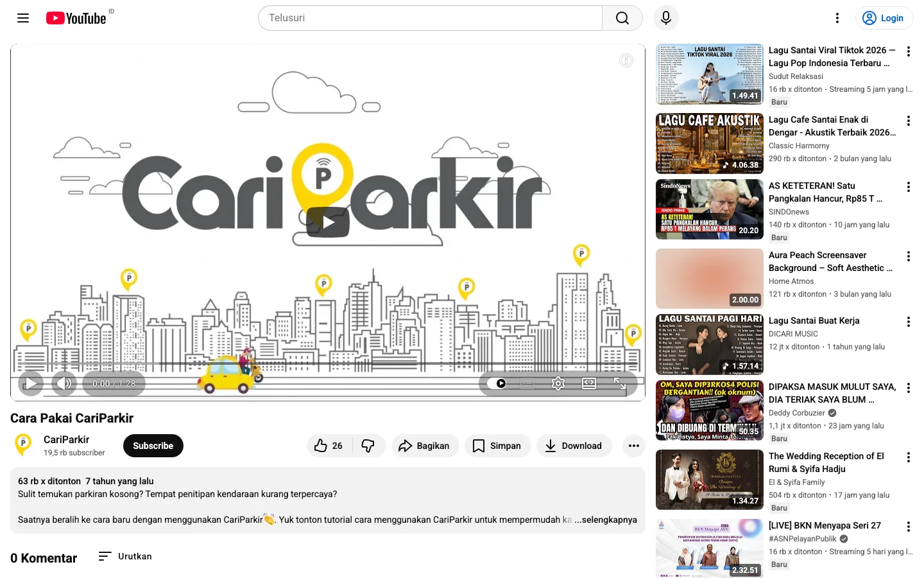
Task: Visit the SINDOnews channel name
Action: pos(789,212)
